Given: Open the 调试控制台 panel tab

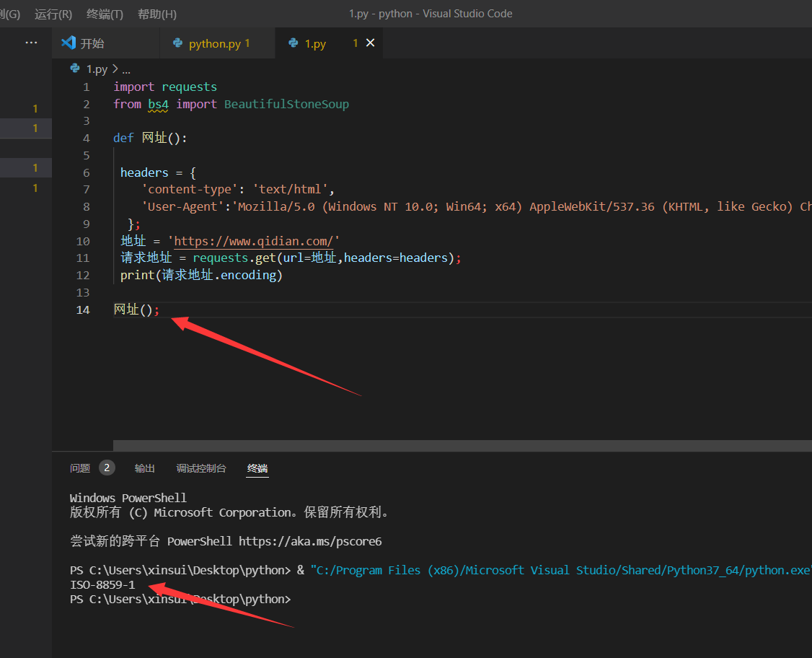Looking at the screenshot, I should [x=201, y=468].
